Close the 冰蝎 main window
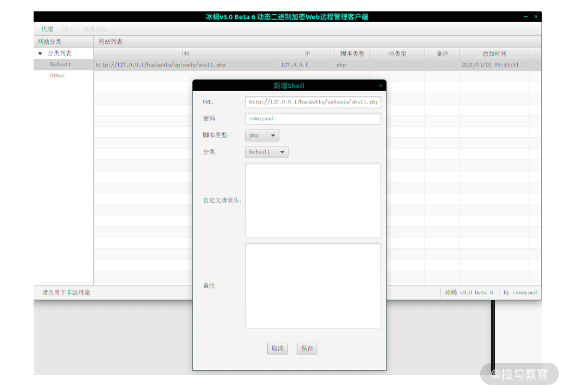 click(536, 17)
